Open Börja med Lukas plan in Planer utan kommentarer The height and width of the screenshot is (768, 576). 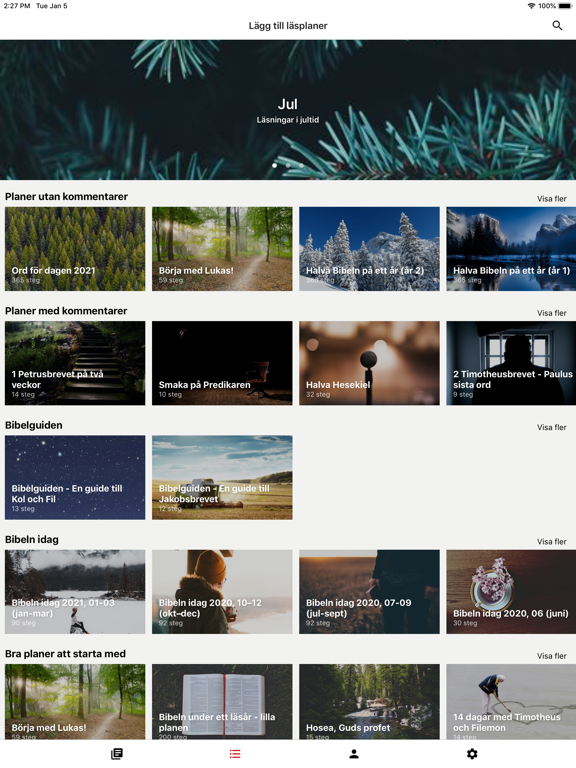click(x=222, y=249)
